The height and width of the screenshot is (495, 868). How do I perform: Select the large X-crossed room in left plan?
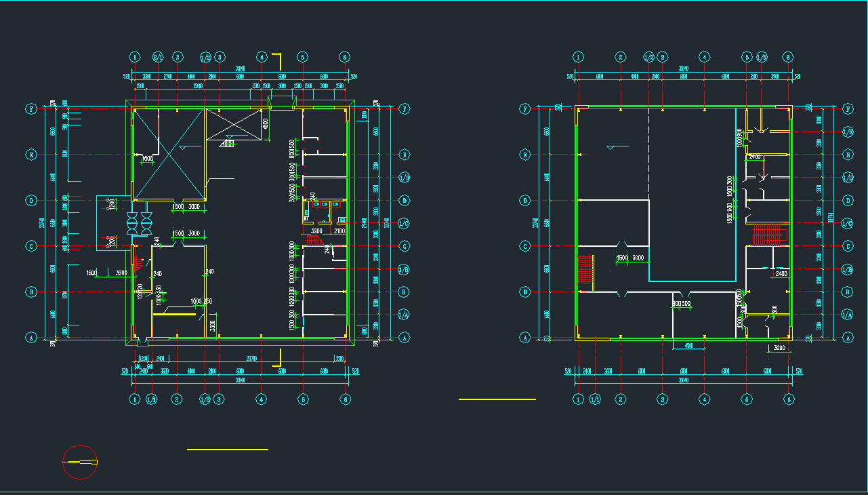[x=169, y=154]
